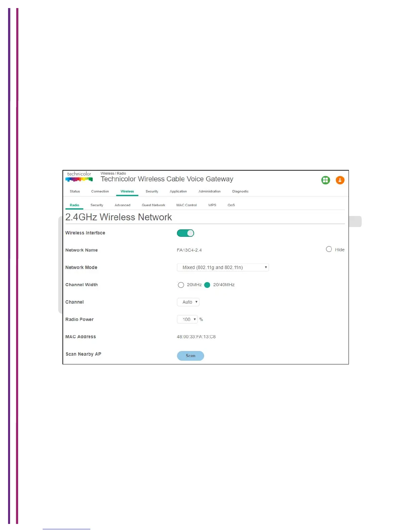Click the Technicolor logo

(79, 177)
